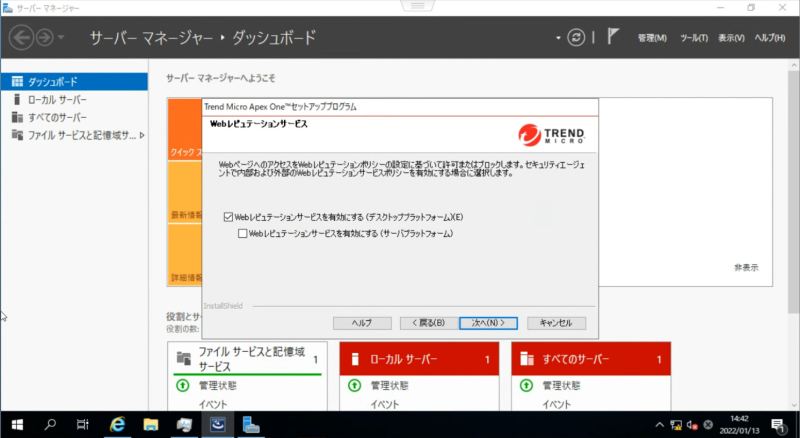The image size is (800, 438).
Task: Open the Windows Start menu
Action: pyautogui.click(x=17, y=425)
